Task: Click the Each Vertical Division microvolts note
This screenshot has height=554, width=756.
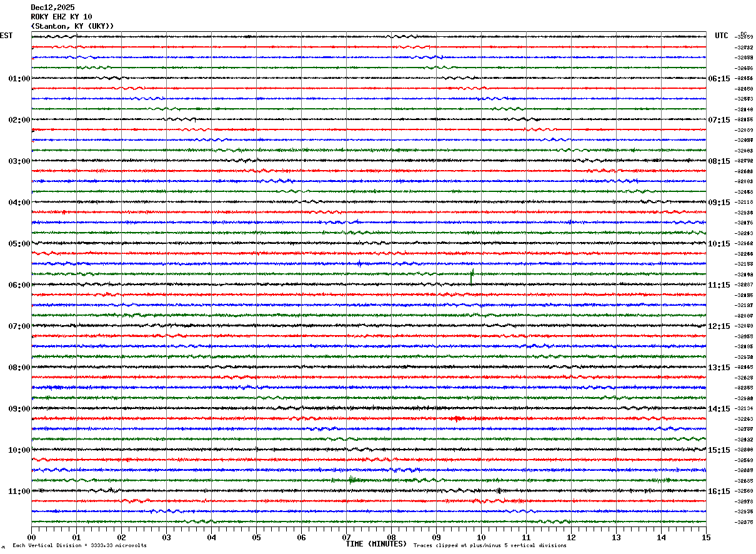Action: (79, 546)
